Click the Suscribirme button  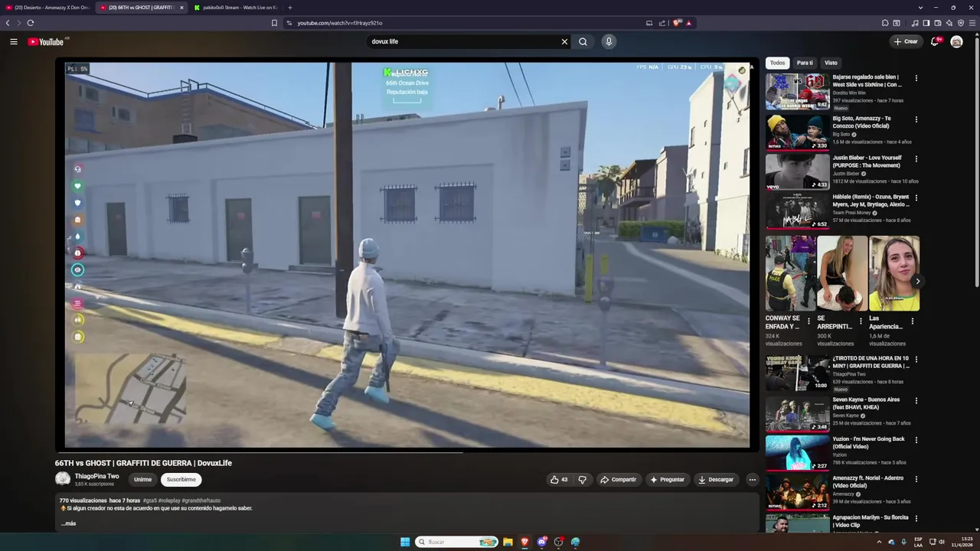pos(181,480)
